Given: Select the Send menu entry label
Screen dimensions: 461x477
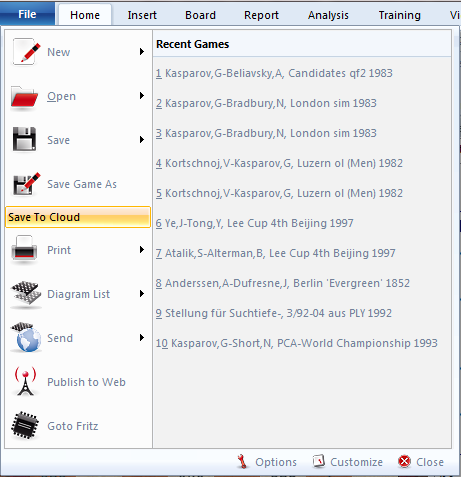Looking at the screenshot, I should click(60, 338).
